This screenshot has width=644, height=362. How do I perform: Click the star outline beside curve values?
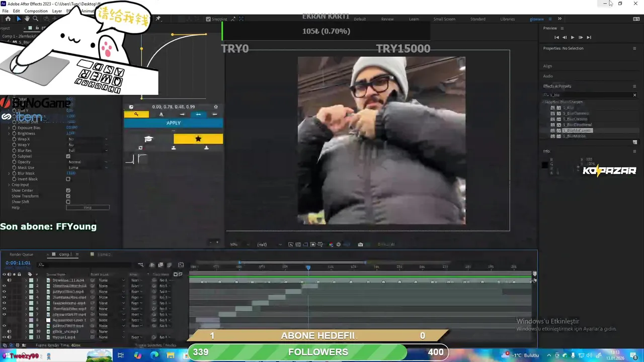tap(216, 107)
